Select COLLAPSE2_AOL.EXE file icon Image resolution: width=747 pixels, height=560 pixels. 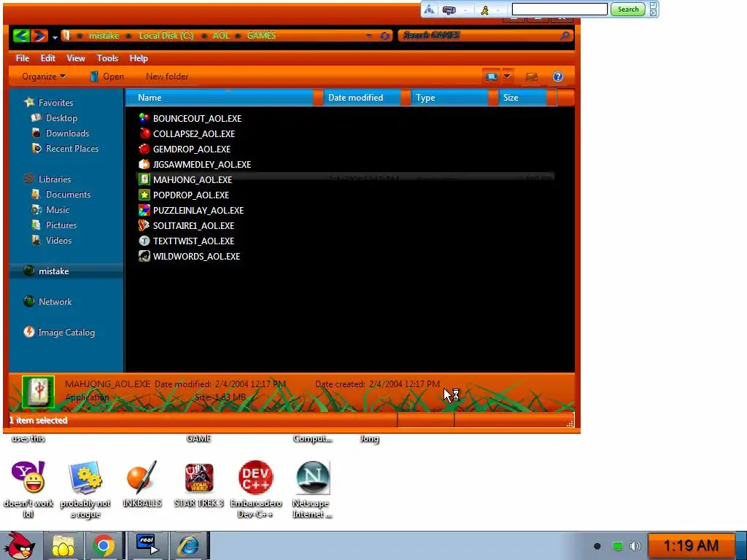(144, 133)
